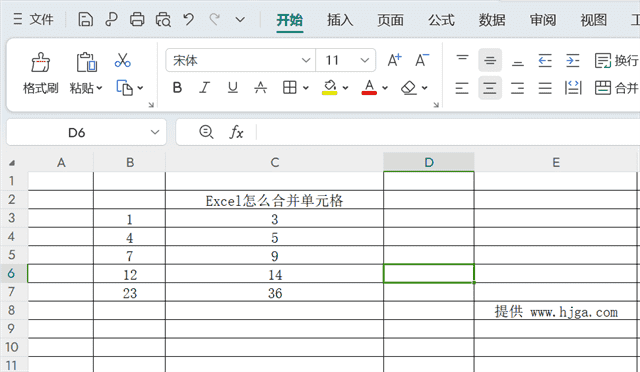Toggle align text left
640x372 pixels.
tap(462, 88)
